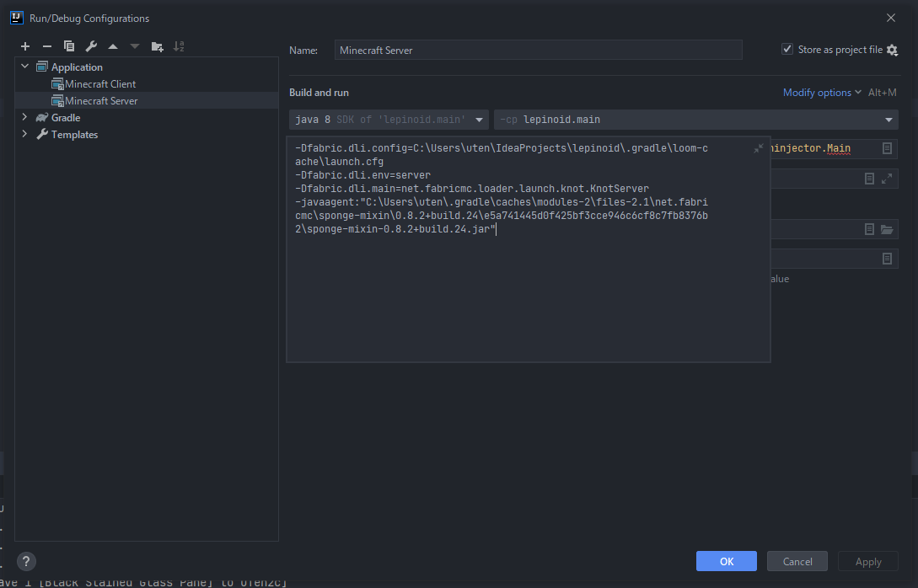Click the help question mark button
This screenshot has height=588, width=918.
[x=26, y=561]
